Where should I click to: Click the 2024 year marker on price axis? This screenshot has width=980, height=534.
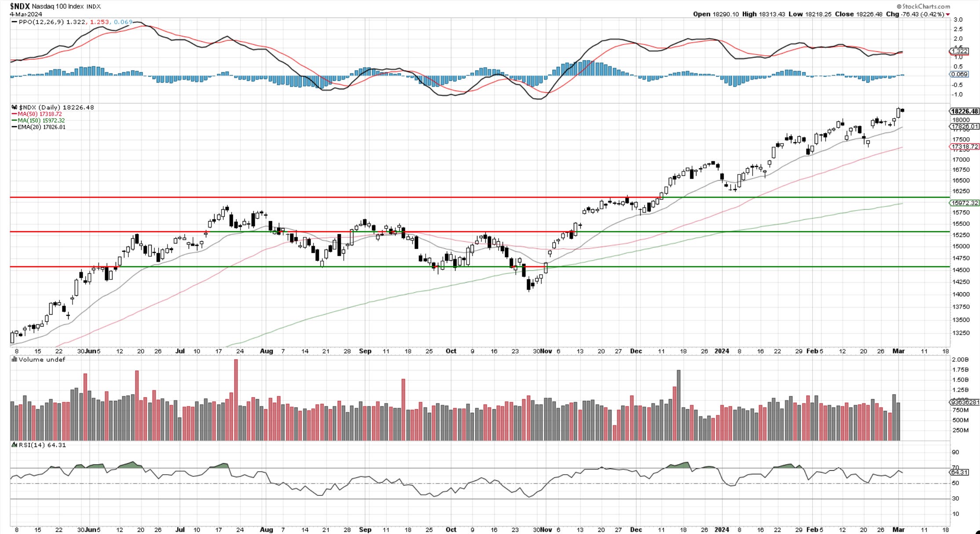[x=722, y=351]
